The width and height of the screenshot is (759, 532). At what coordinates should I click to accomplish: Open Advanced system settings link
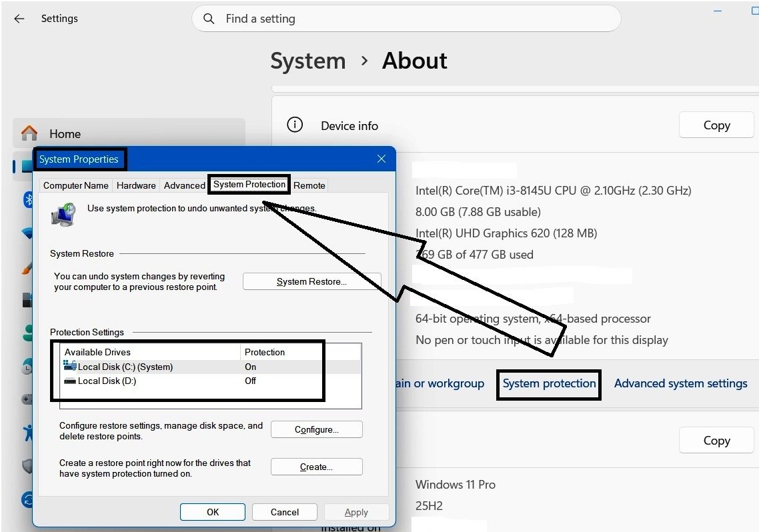tap(680, 383)
